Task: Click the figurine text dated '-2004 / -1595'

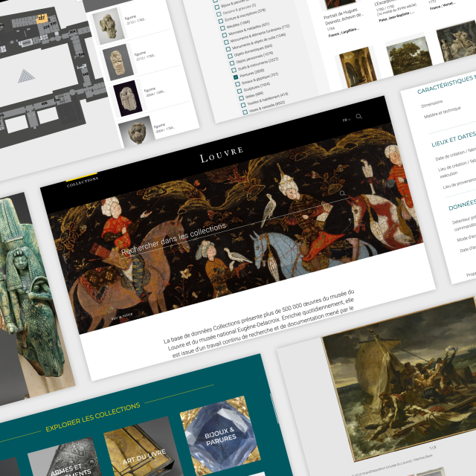Action: [x=155, y=92]
